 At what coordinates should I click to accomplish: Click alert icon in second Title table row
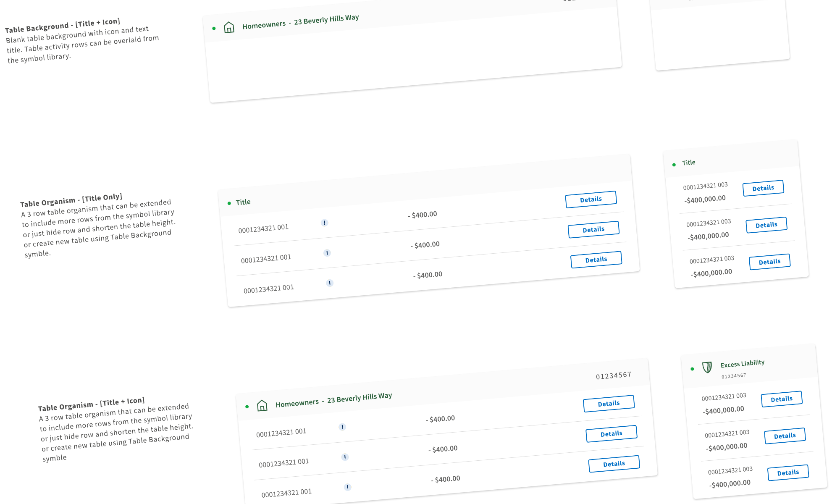coord(327,253)
